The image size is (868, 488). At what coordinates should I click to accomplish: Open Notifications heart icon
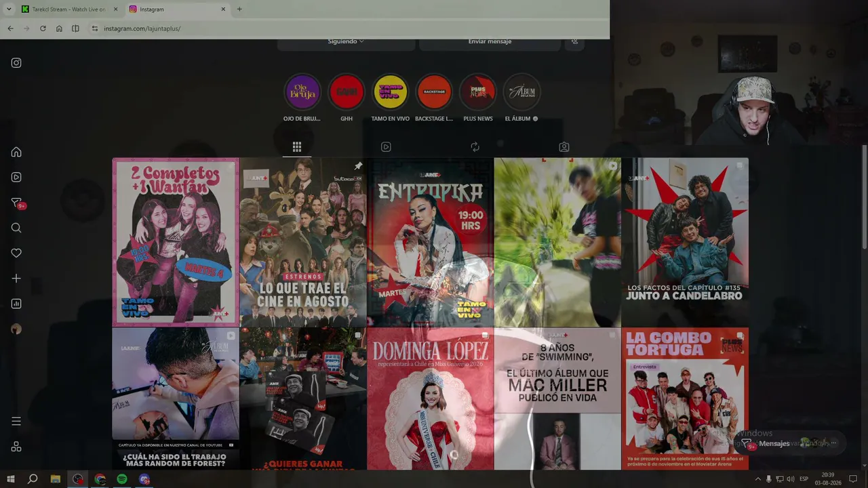pos(16,253)
